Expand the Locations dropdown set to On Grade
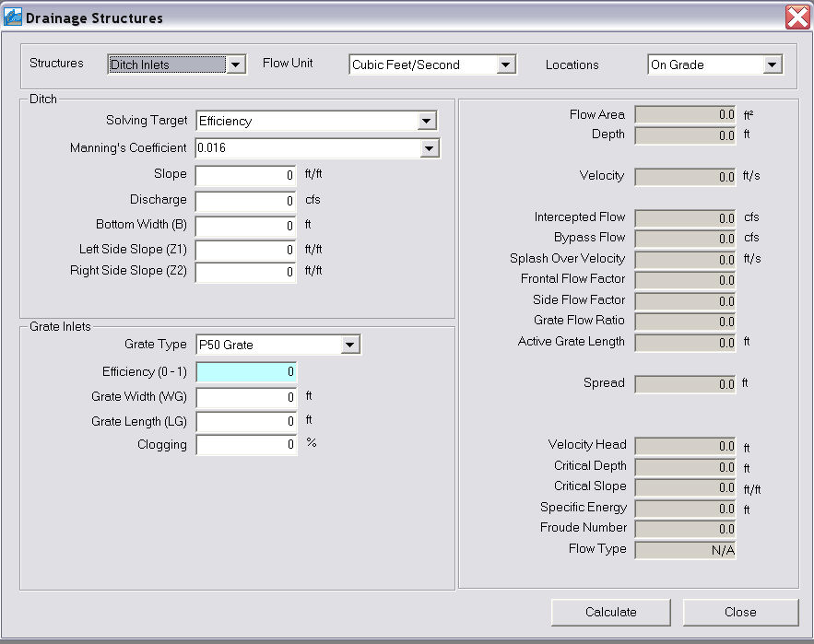 [x=773, y=64]
